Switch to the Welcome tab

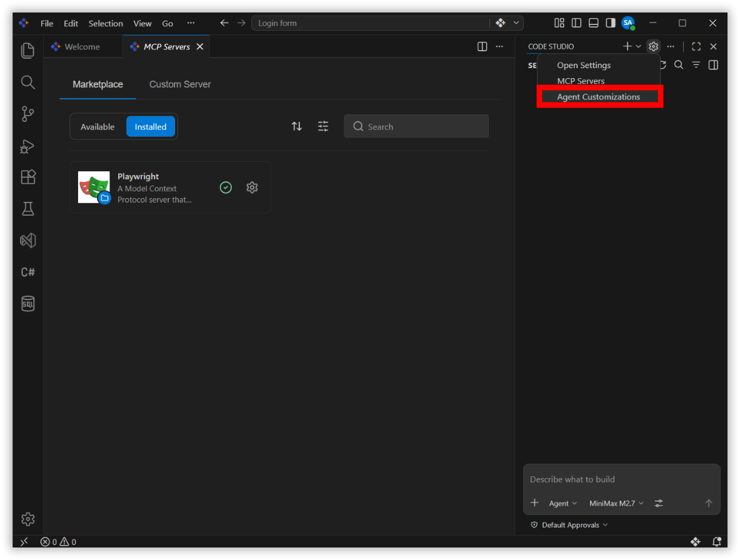(x=82, y=46)
